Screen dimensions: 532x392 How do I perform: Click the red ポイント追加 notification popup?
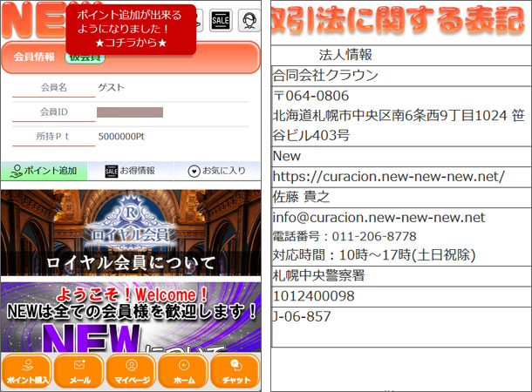pyautogui.click(x=131, y=29)
